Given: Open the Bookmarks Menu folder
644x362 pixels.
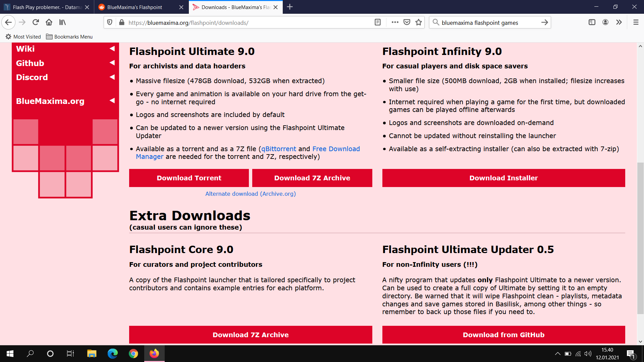Looking at the screenshot, I should 69,37.
